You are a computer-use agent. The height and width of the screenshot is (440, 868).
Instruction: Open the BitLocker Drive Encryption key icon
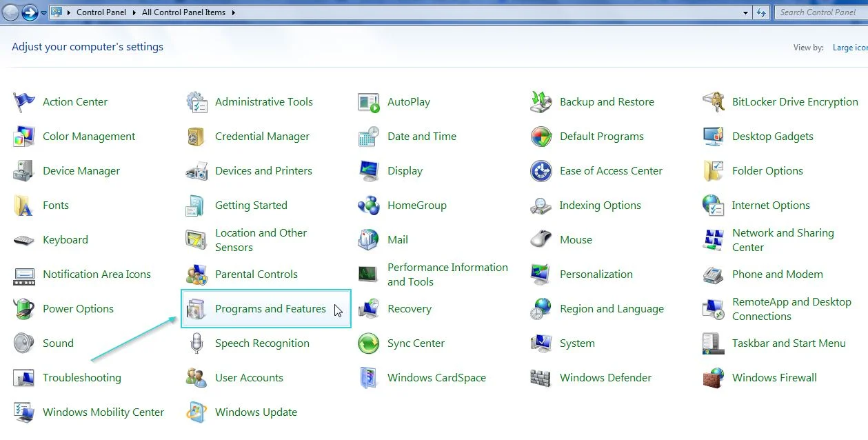pyautogui.click(x=714, y=102)
